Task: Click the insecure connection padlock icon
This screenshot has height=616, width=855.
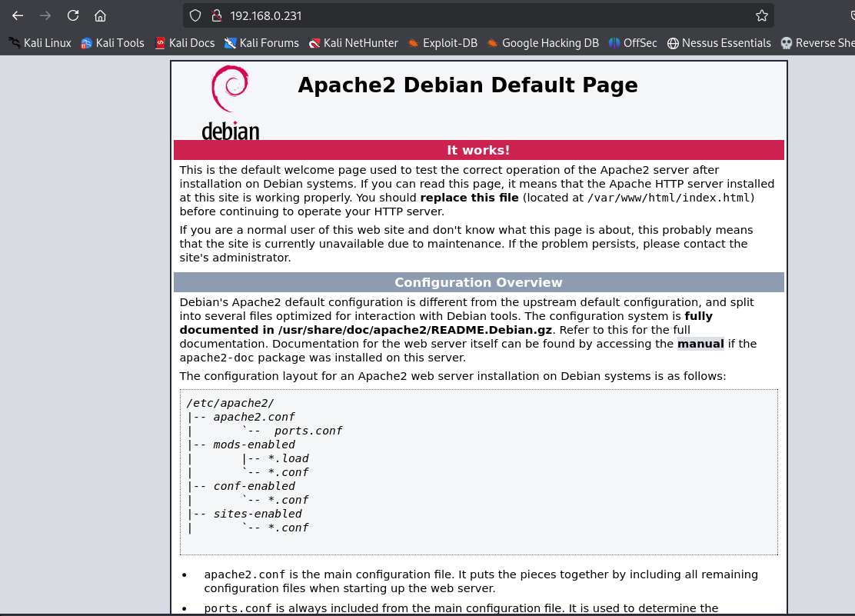Action: 217,16
